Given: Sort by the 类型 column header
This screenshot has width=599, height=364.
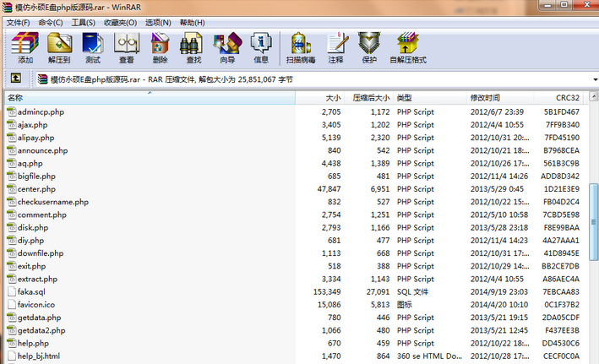Looking at the screenshot, I should [x=430, y=98].
